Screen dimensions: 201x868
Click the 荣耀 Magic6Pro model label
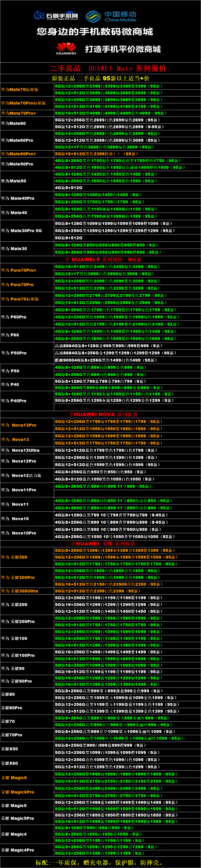pos(18,792)
